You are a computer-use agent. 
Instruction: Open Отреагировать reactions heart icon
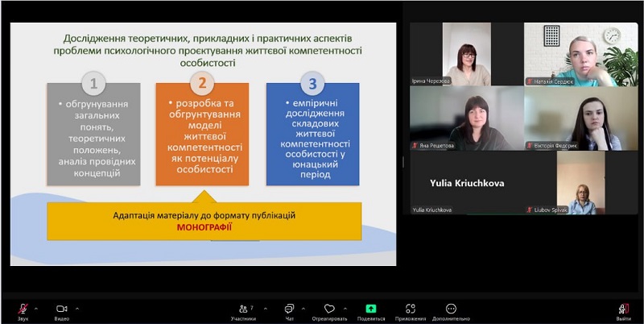[329, 309]
